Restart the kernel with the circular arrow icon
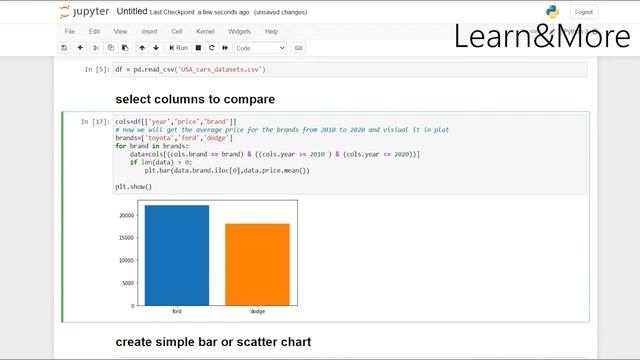Screen dimensions: 640x360 point(211,48)
